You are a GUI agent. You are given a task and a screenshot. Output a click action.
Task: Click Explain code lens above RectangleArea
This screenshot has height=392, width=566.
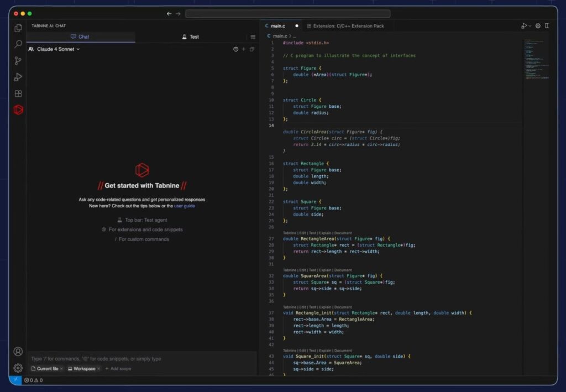325,233
